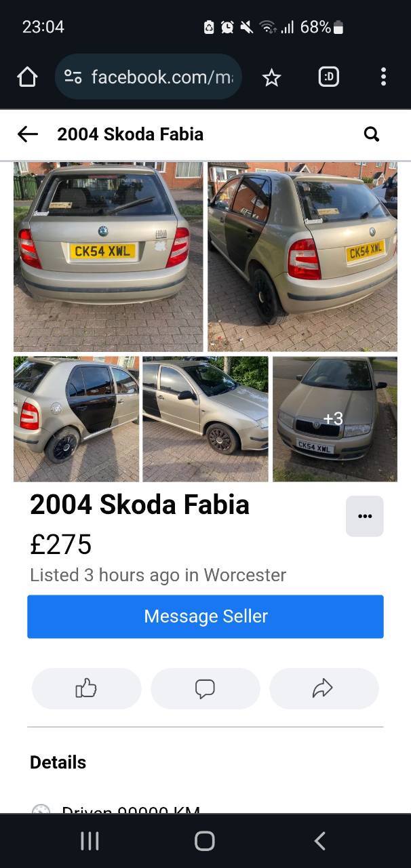This screenshot has height=868, width=411.
Task: Tap the browser home icon
Action: [27, 77]
